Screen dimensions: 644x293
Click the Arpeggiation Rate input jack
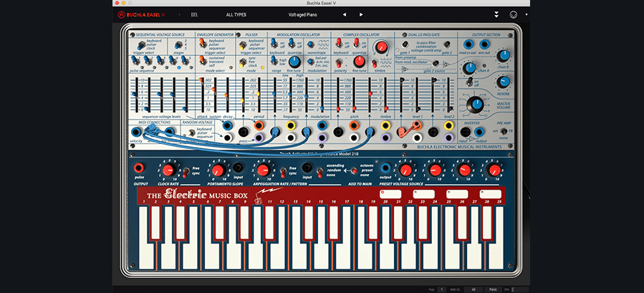tap(307, 168)
